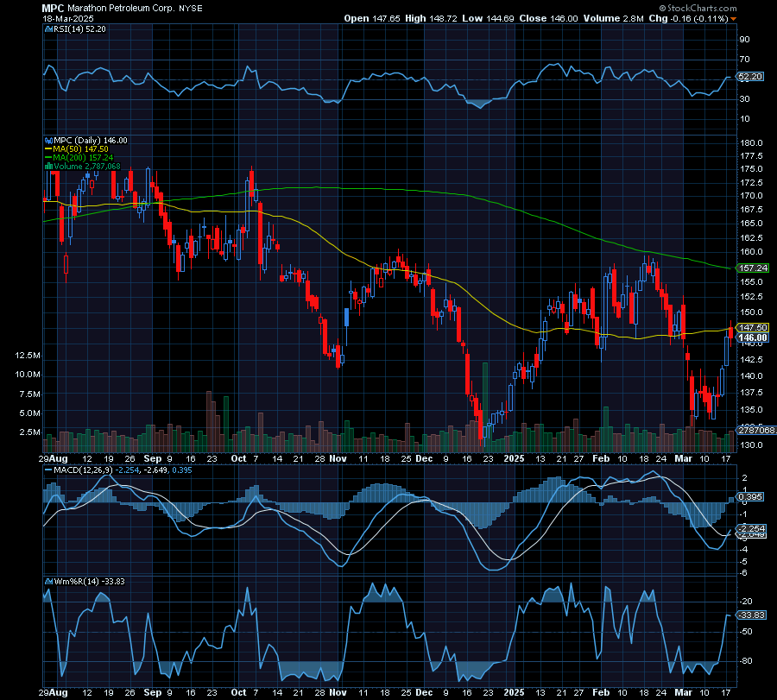Viewport: 777px width, 700px height.
Task: Select the Wm%R(14) panel indicator icon
Action: [x=48, y=582]
